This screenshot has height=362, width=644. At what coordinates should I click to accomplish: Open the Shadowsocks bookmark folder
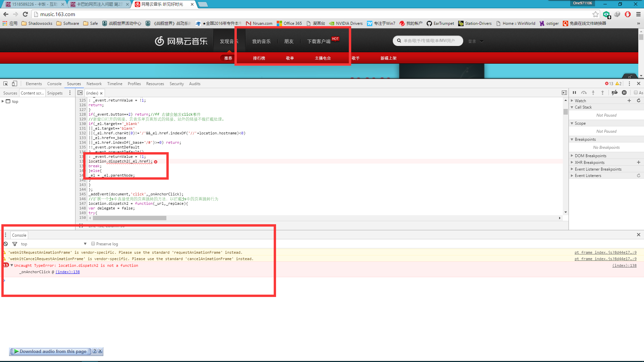[x=37, y=23]
